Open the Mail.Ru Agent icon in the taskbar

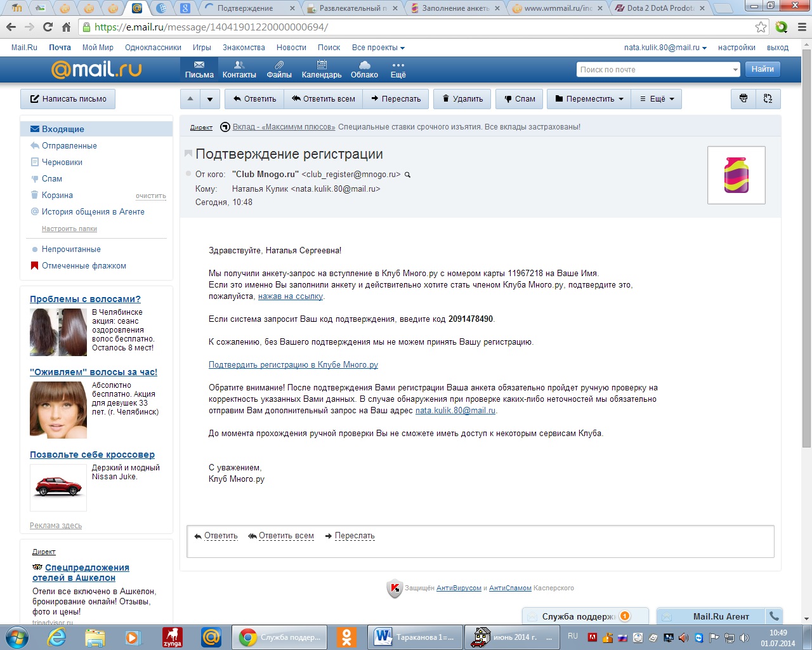coord(211,637)
